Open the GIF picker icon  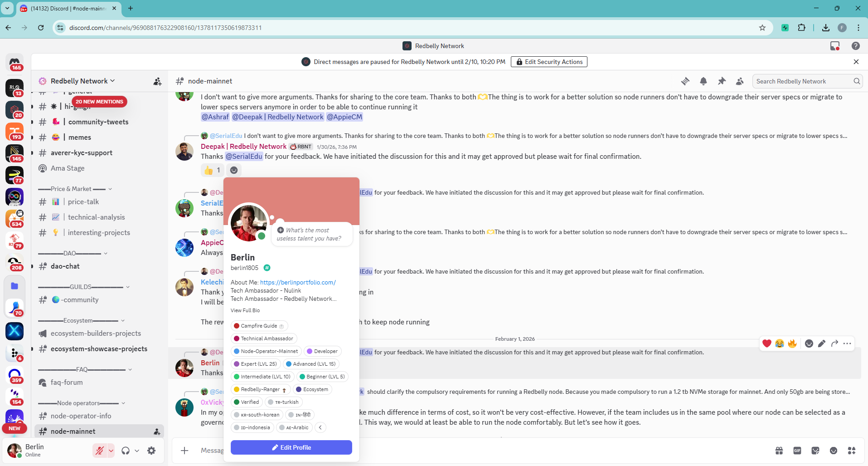[797, 451]
